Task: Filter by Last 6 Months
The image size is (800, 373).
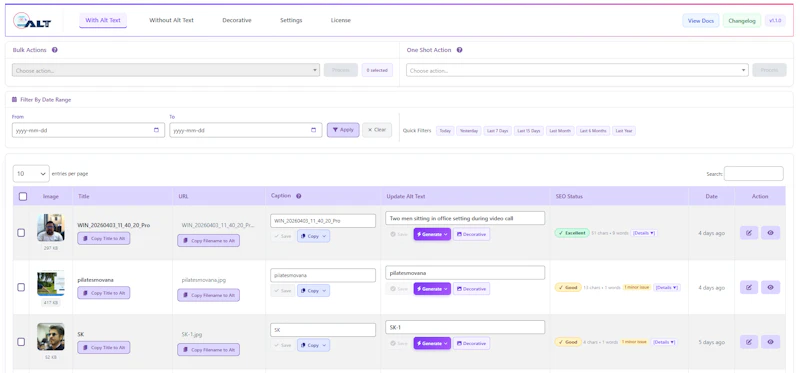Action: (593, 131)
